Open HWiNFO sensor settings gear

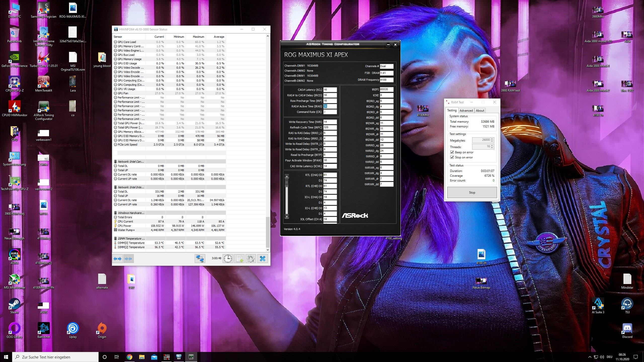251,259
